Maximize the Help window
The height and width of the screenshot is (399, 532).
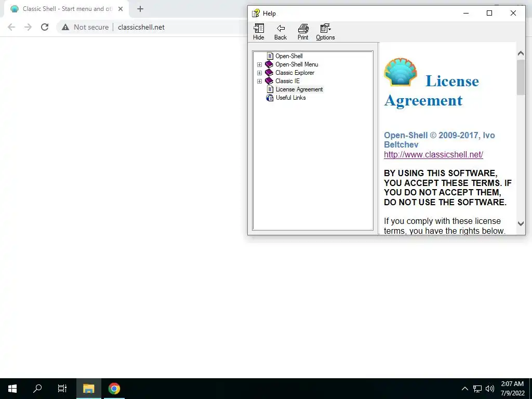pyautogui.click(x=489, y=13)
